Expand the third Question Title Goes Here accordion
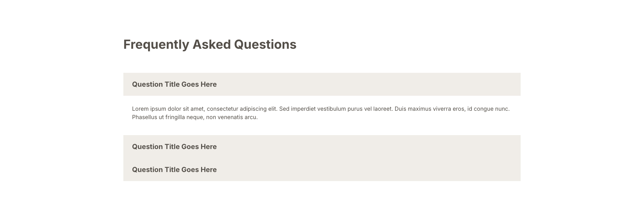Viewport: 644px width, 218px height. click(174, 170)
